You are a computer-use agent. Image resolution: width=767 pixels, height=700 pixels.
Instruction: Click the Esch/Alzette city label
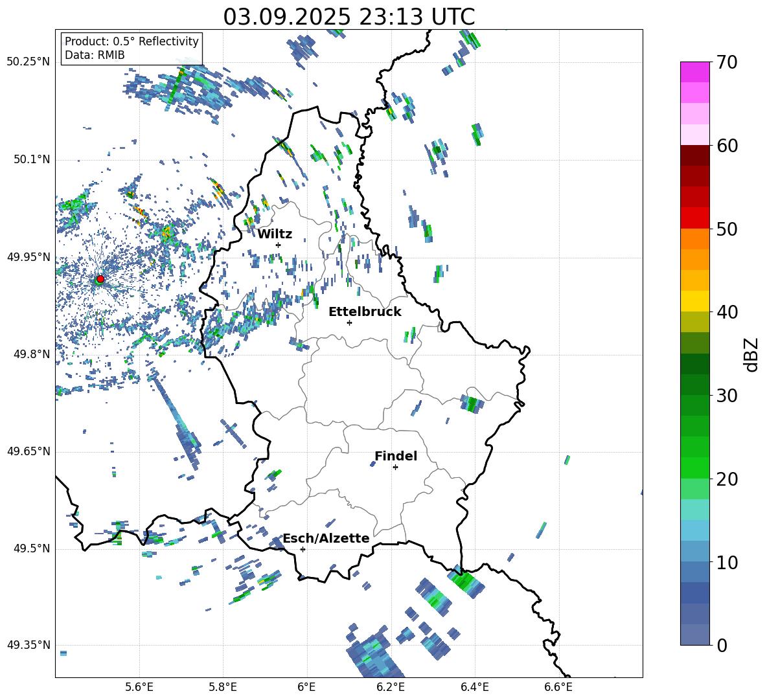(326, 538)
